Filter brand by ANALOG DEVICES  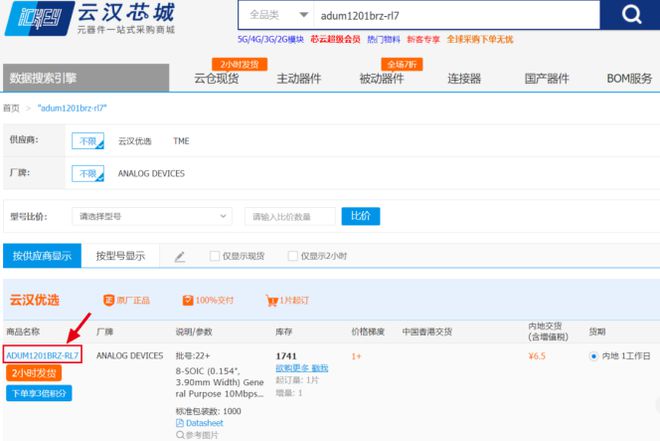151,173
